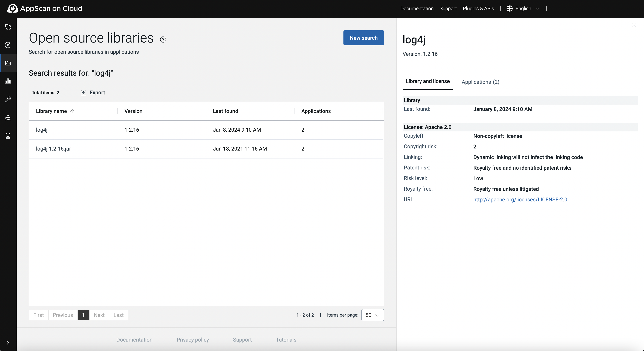
Task: Click the Applications column header
Action: (x=316, y=111)
